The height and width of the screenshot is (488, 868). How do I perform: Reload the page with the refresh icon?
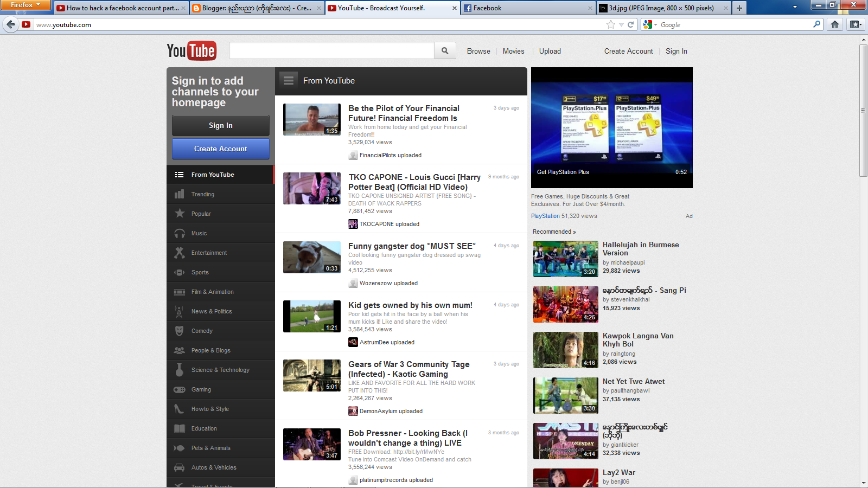630,24
